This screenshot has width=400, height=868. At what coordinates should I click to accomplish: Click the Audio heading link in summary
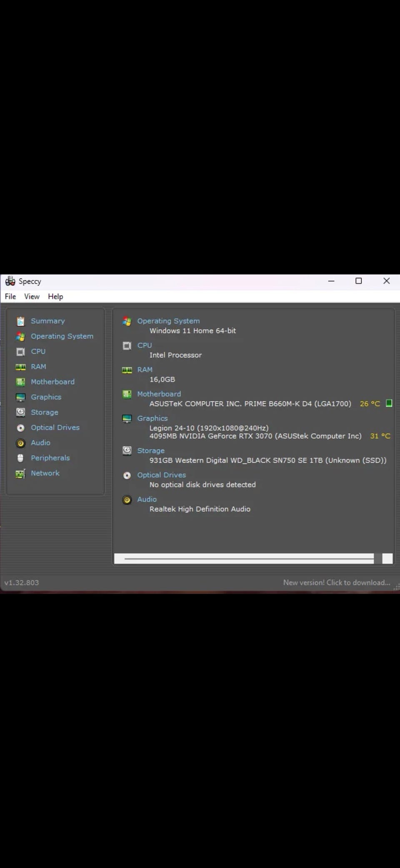147,499
